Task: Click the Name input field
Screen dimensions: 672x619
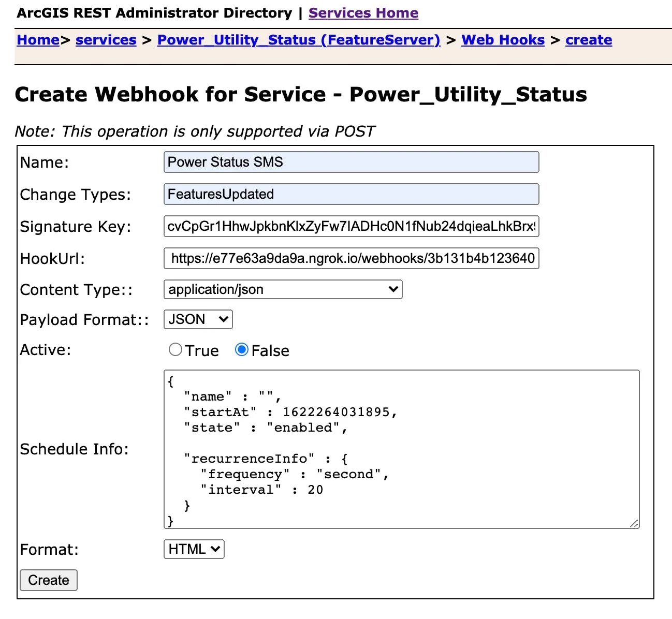Action: click(351, 162)
